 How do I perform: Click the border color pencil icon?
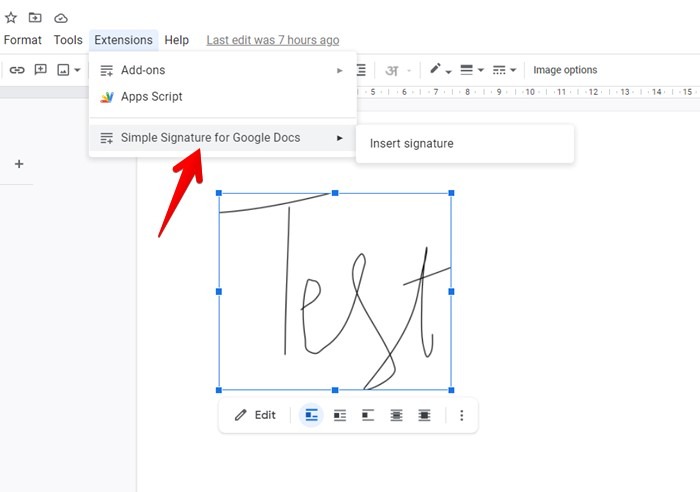pyautogui.click(x=435, y=69)
